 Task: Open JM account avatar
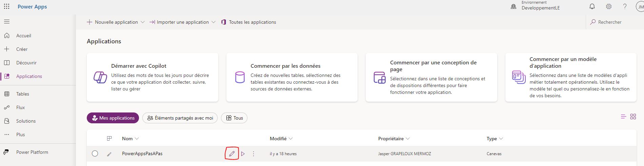click(640, 6)
